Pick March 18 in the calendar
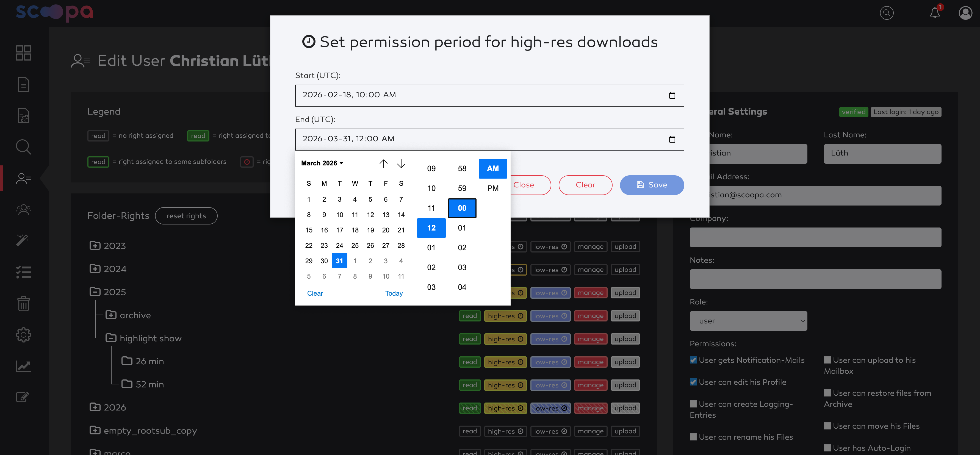The image size is (980, 455). click(x=355, y=230)
